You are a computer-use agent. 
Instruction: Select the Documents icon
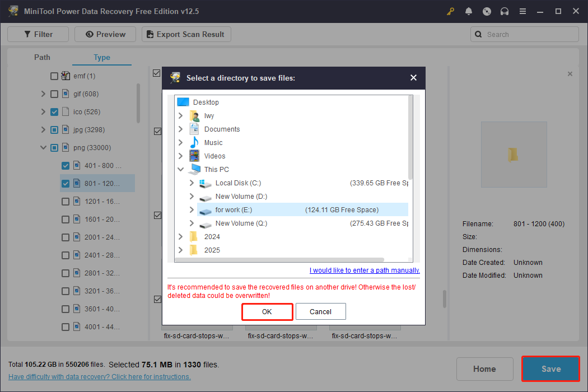pos(194,129)
